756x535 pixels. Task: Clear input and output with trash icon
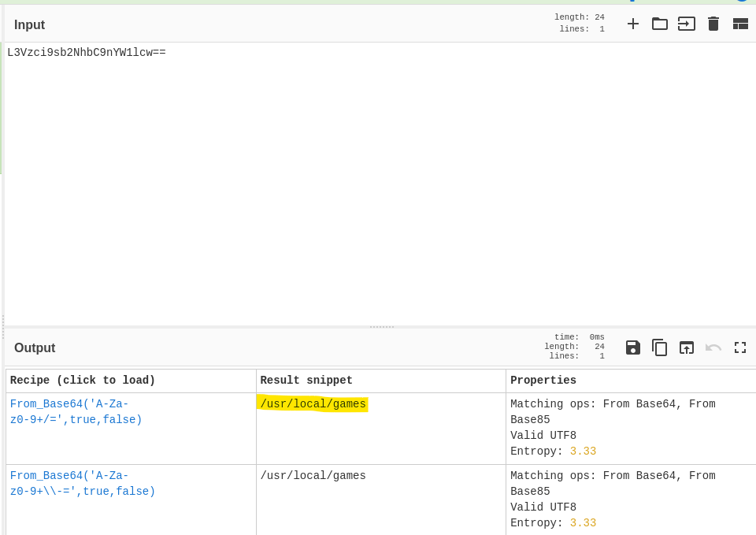pos(713,24)
